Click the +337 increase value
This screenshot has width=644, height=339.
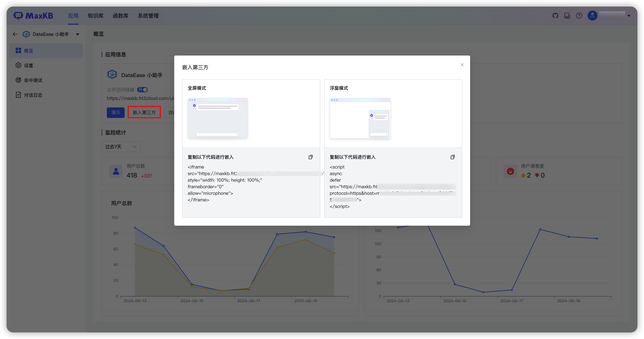[x=146, y=176]
